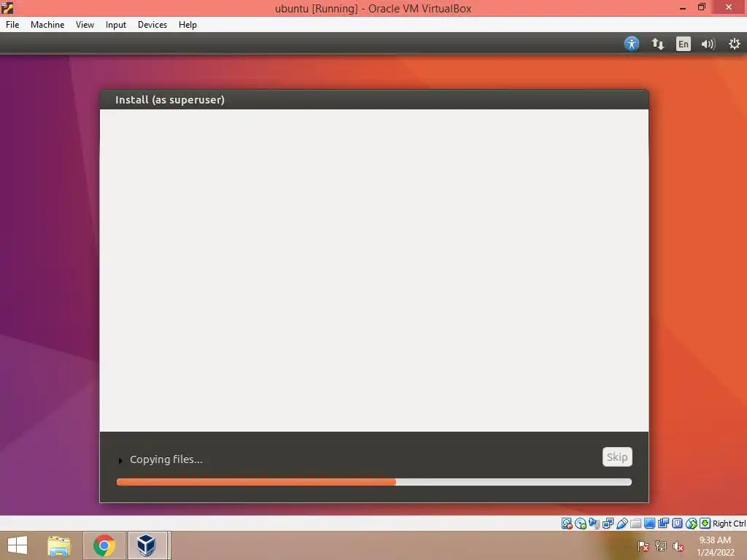747x560 pixels.
Task: Click the Windows network tray icon
Action: (x=661, y=546)
